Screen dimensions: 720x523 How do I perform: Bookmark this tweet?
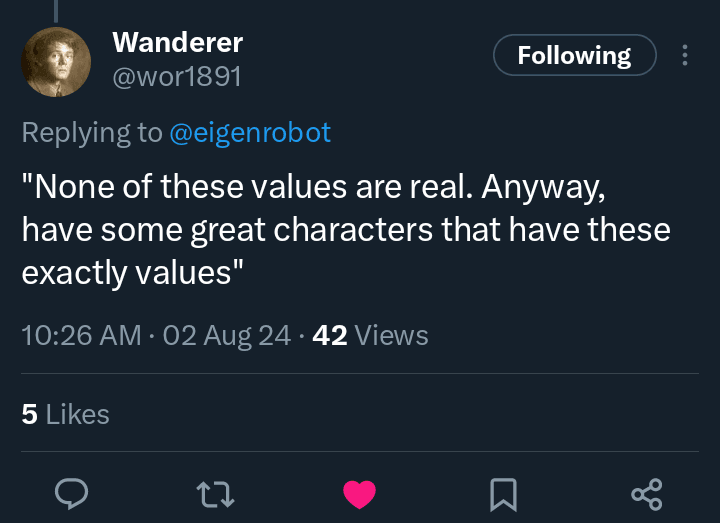pyautogui.click(x=503, y=493)
